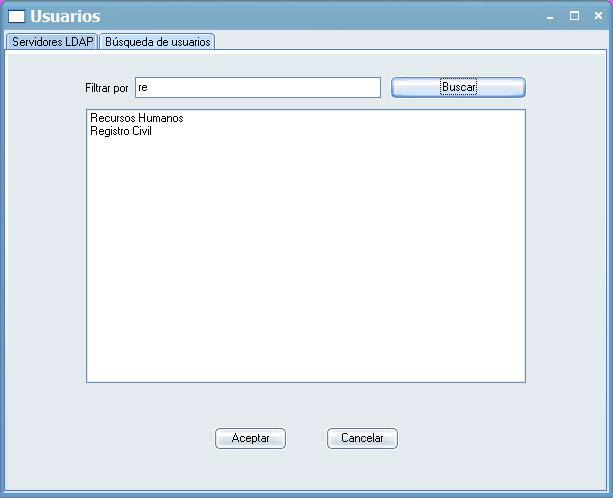Close the Usuarios dialog with X
The width and height of the screenshot is (613, 498).
click(597, 16)
